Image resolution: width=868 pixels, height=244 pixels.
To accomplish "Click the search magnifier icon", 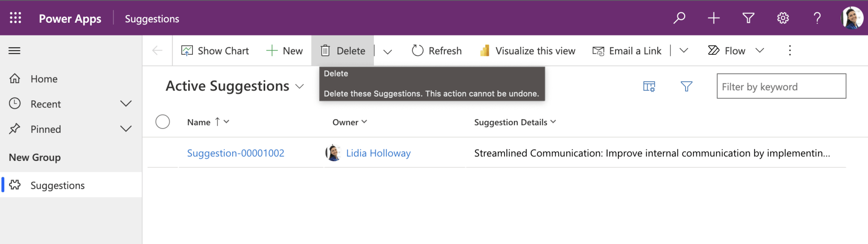I will [x=679, y=18].
